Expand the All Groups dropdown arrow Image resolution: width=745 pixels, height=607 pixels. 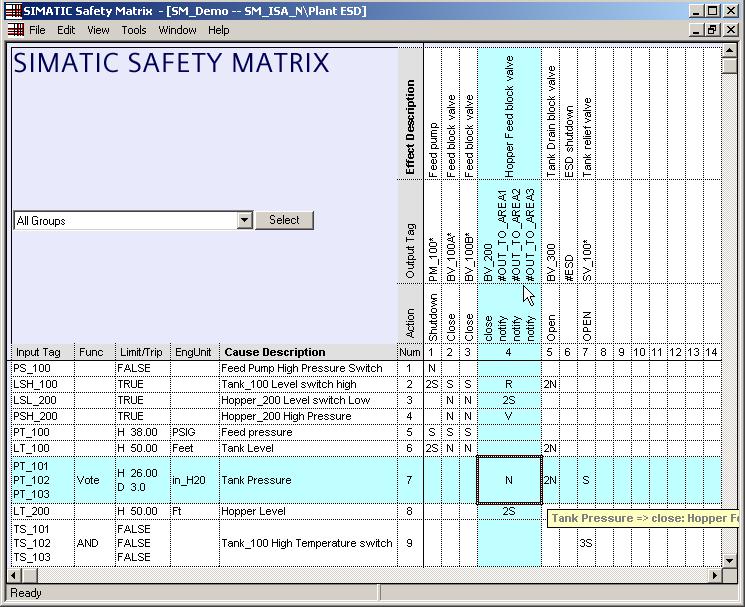tap(244, 220)
